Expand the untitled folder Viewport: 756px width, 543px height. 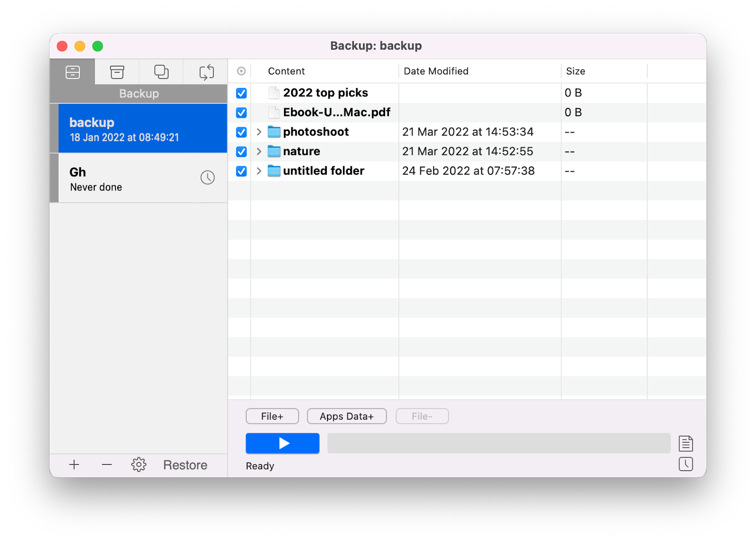pos(259,171)
